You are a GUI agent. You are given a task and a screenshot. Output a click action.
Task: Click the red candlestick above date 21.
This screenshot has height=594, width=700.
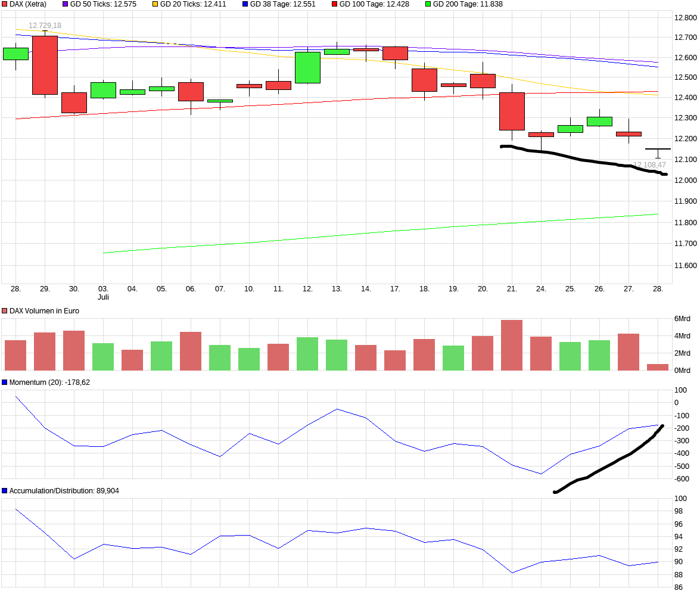pos(512,111)
